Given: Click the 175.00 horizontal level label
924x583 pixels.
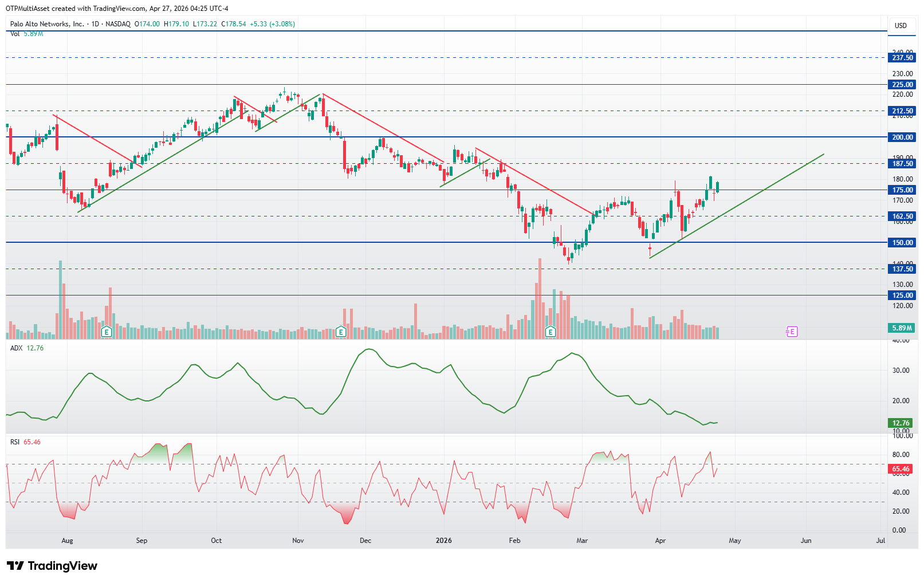Looking at the screenshot, I should point(902,190).
